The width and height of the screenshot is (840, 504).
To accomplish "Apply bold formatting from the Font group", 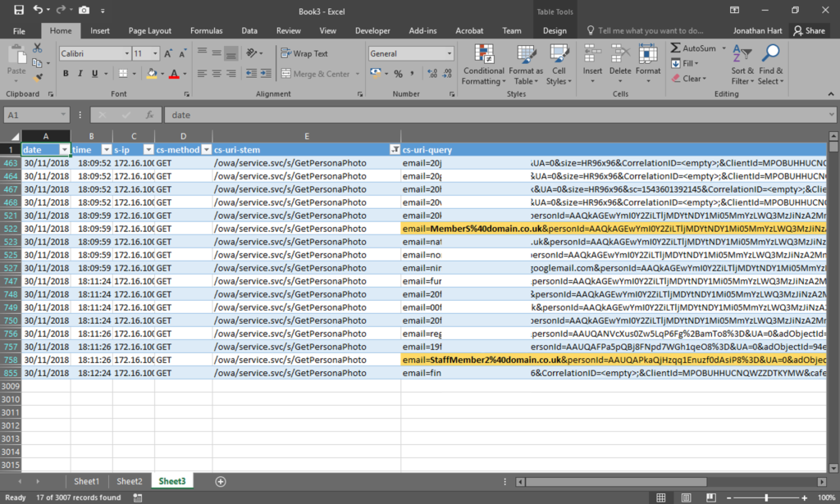I will pos(65,73).
